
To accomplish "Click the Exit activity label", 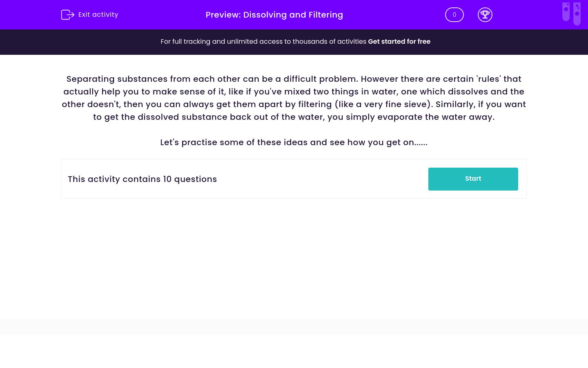I will click(98, 15).
